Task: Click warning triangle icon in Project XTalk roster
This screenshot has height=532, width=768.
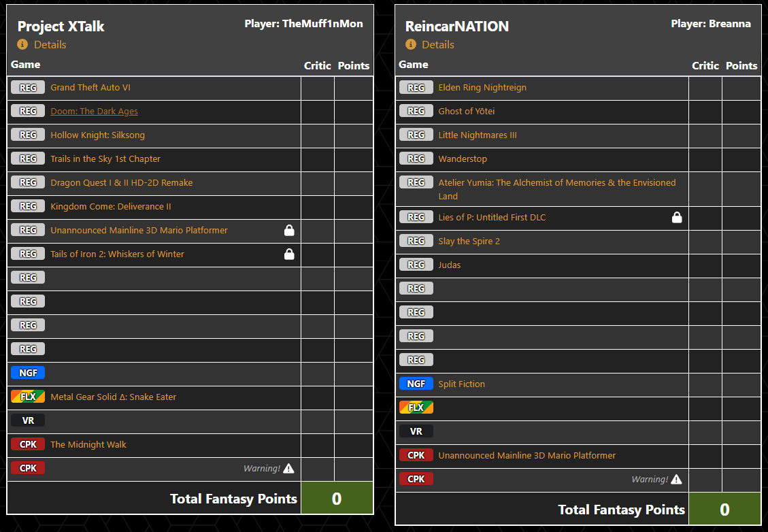Action: tap(288, 468)
